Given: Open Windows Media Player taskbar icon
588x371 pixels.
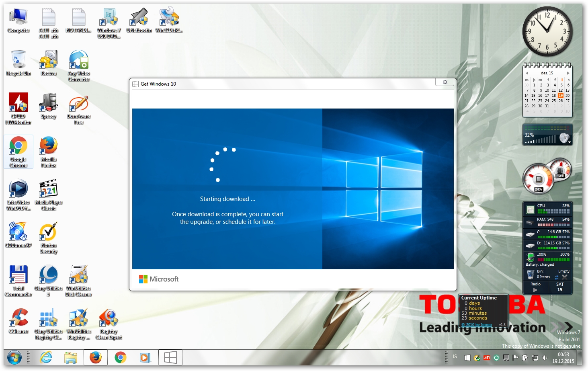Looking at the screenshot, I should (x=145, y=357).
